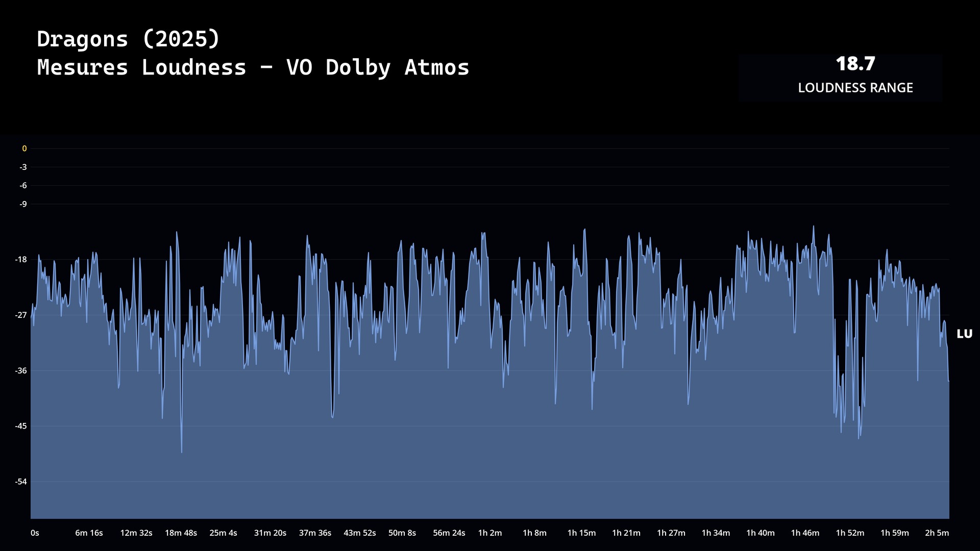Click the 56m 24s time label
This screenshot has width=980, height=551.
(449, 533)
